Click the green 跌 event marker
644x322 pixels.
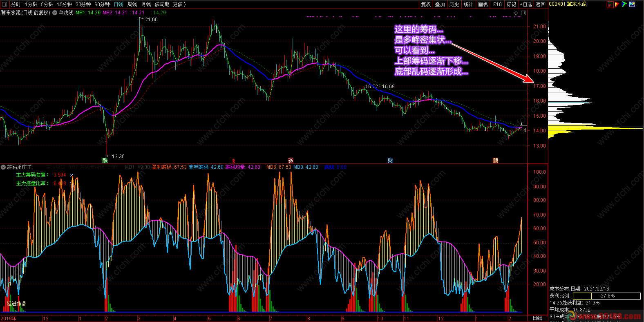point(105,160)
